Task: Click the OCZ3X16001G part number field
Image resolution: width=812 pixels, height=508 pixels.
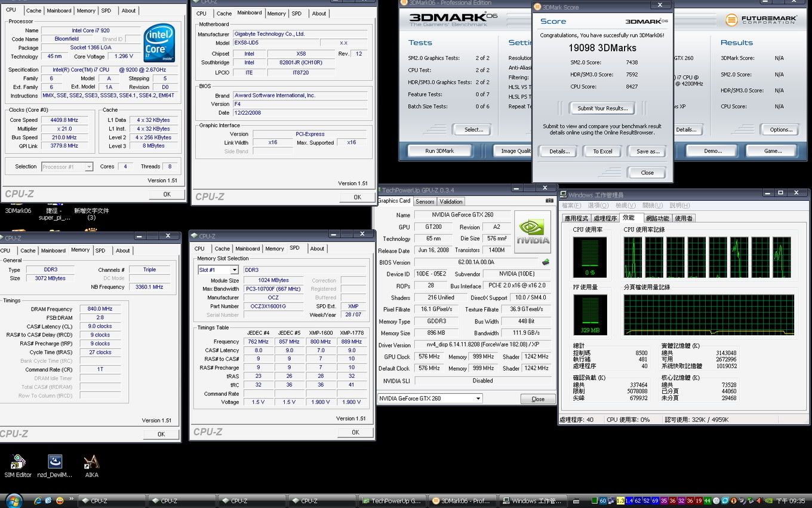Action: pyautogui.click(x=273, y=306)
